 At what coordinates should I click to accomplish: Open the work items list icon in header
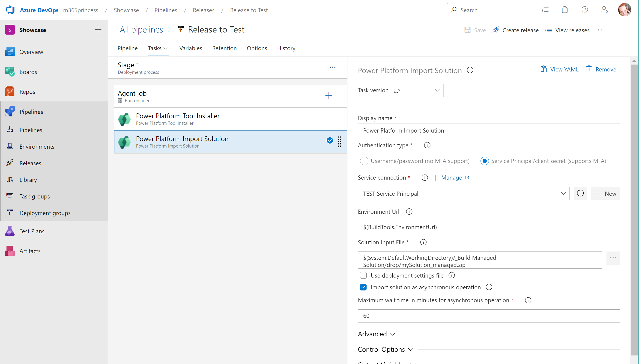545,10
